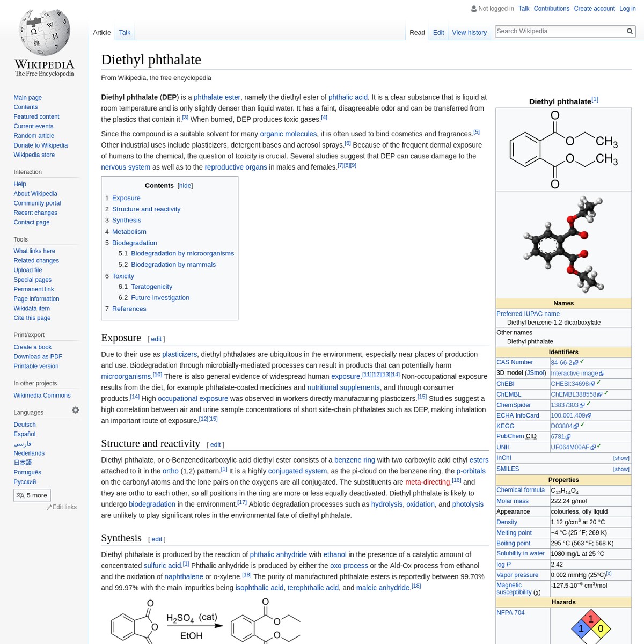The height and width of the screenshot is (644, 644).
Task: Switch to the Talk tab
Action: pos(125,33)
